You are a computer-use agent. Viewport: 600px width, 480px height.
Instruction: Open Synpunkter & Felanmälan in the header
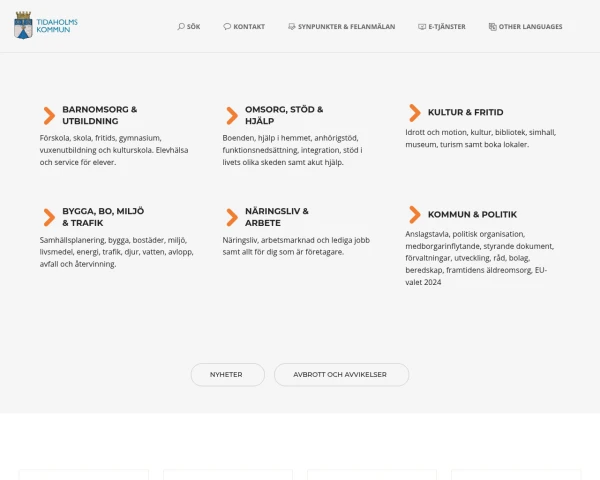click(341, 26)
